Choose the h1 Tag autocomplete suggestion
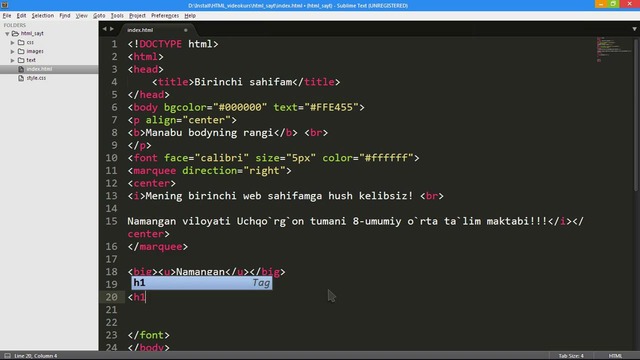The width and height of the screenshot is (640, 360). coord(202,283)
